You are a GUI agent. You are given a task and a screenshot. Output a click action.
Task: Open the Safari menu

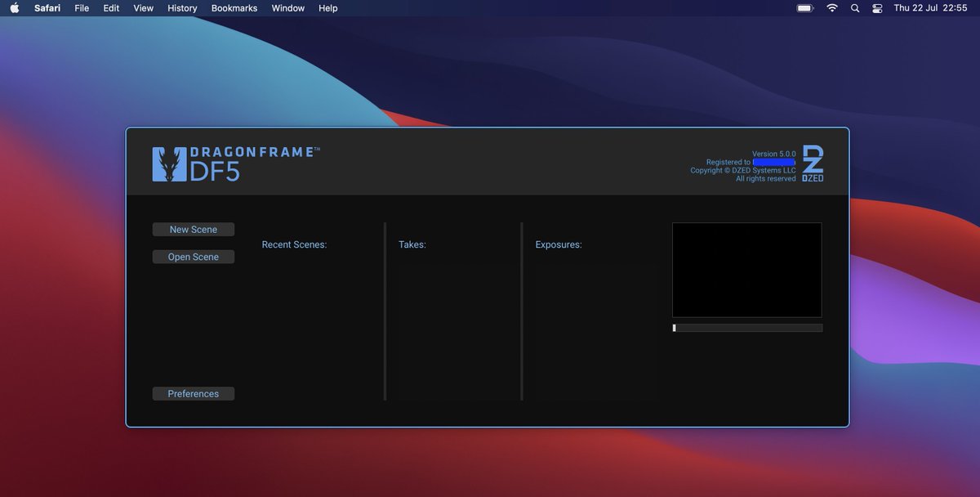pos(47,8)
